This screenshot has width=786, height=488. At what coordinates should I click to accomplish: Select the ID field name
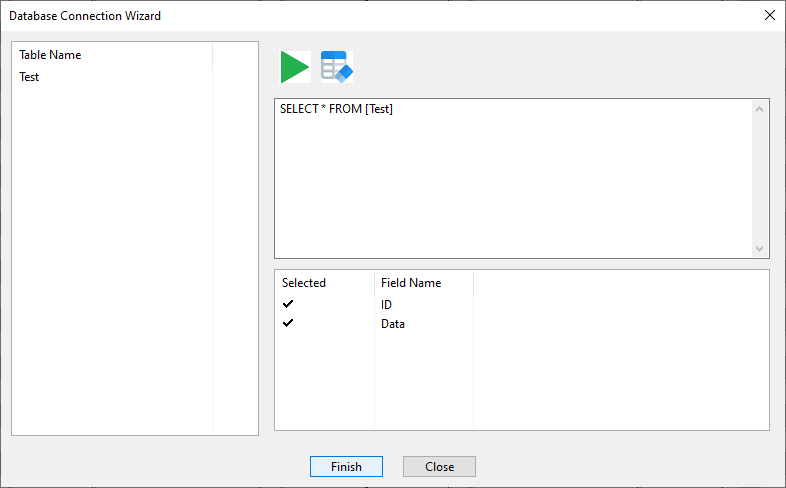click(x=386, y=305)
